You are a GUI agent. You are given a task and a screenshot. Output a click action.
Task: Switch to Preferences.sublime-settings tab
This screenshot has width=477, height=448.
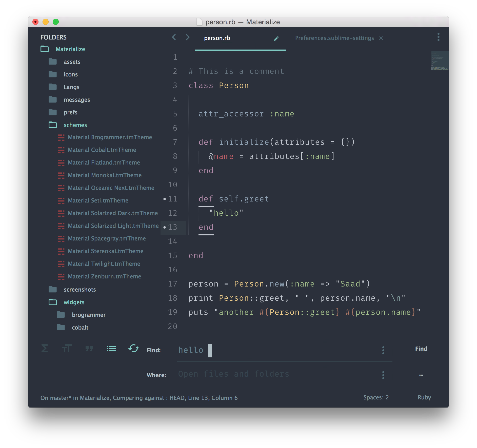334,38
